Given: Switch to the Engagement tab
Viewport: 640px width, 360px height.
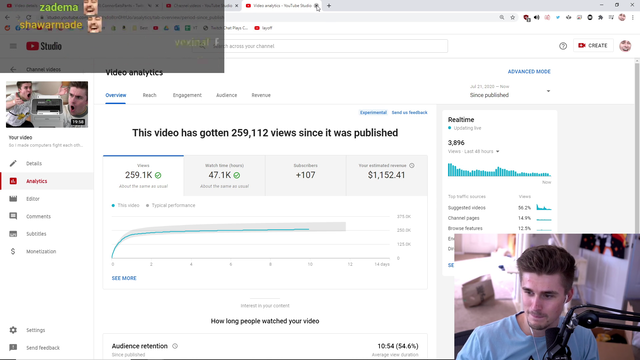Looking at the screenshot, I should tap(187, 95).
